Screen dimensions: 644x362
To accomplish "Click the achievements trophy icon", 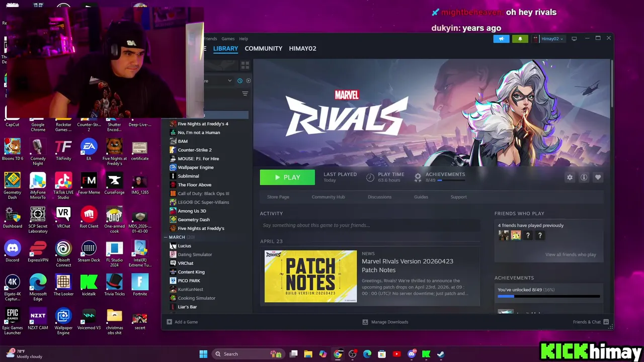I will point(418,177).
